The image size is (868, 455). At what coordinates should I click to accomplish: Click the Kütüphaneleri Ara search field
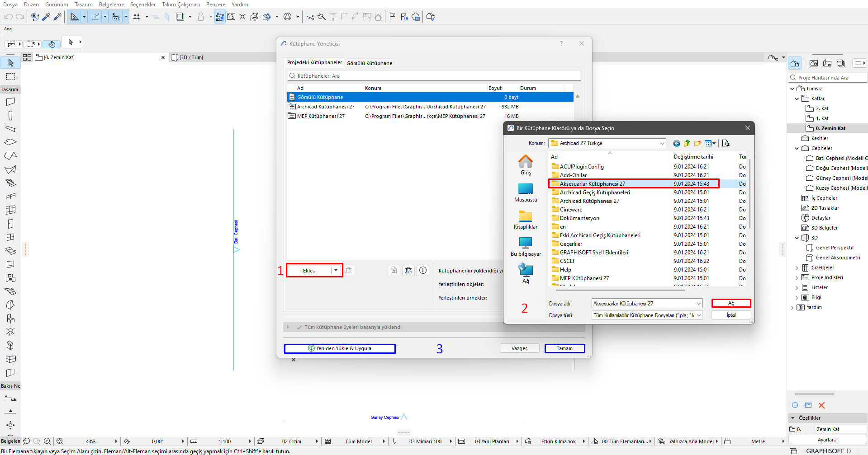[434, 75]
